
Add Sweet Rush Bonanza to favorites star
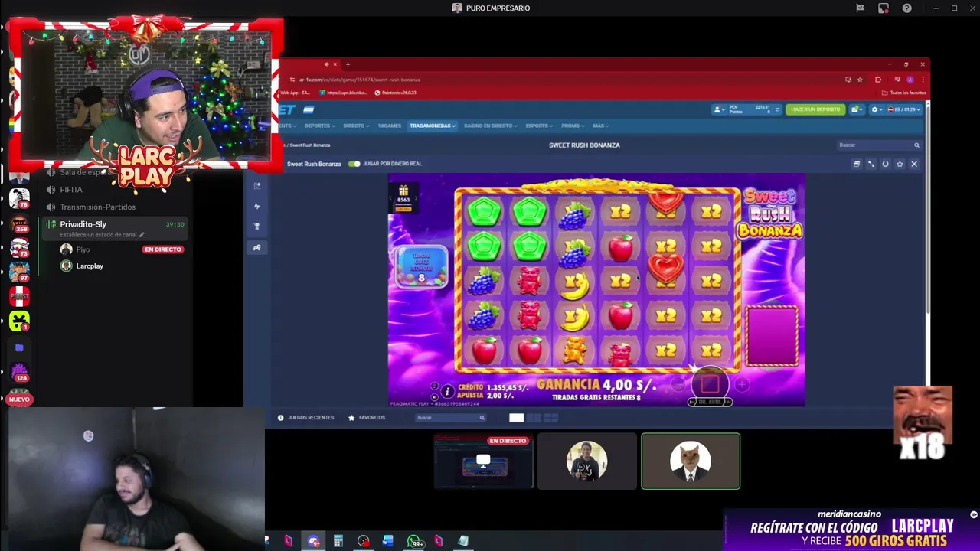coord(900,164)
